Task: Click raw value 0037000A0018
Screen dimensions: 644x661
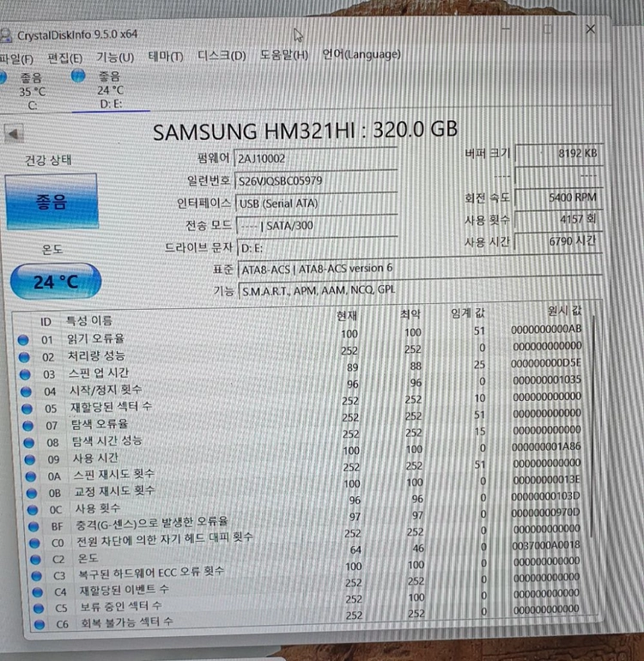Action: (x=546, y=545)
